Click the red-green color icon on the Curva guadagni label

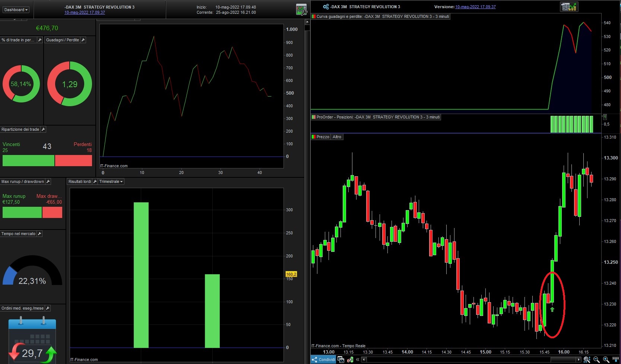pyautogui.click(x=314, y=16)
